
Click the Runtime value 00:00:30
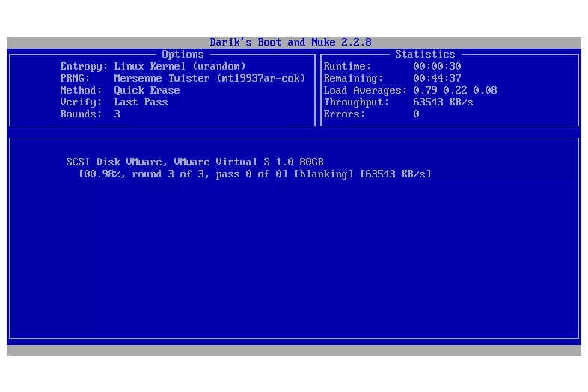pos(437,66)
